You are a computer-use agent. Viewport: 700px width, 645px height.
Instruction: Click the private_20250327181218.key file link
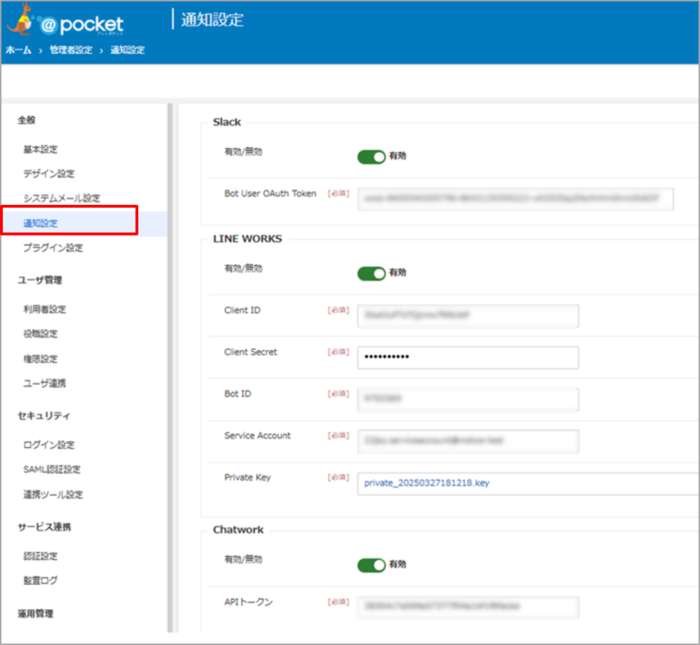[427, 483]
